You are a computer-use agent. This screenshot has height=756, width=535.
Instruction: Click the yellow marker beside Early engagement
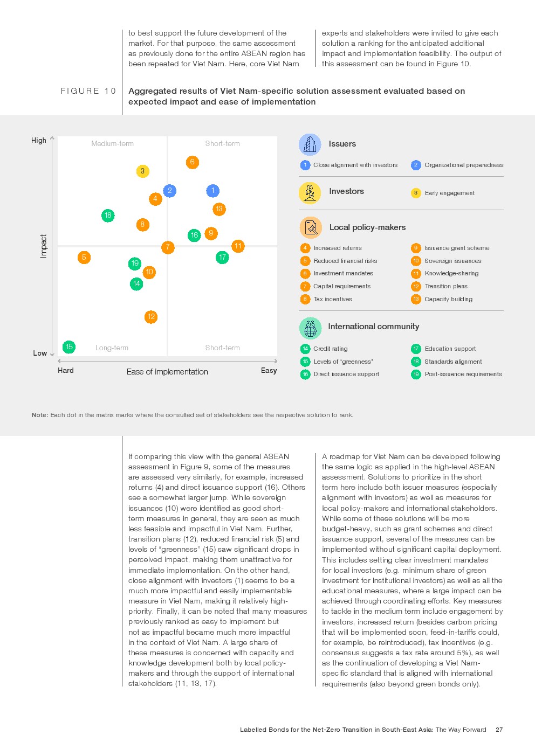pyautogui.click(x=416, y=193)
